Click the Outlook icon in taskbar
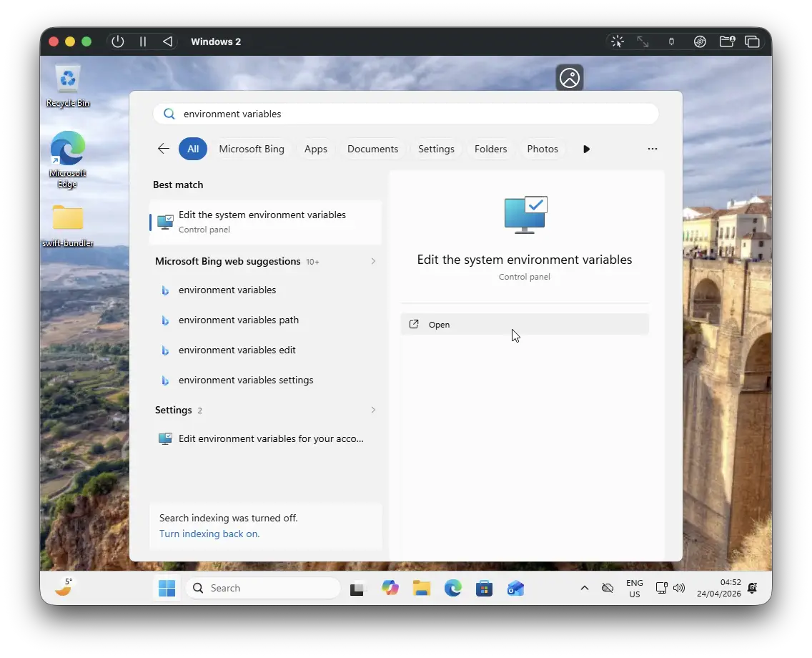This screenshot has height=658, width=812. [x=516, y=588]
